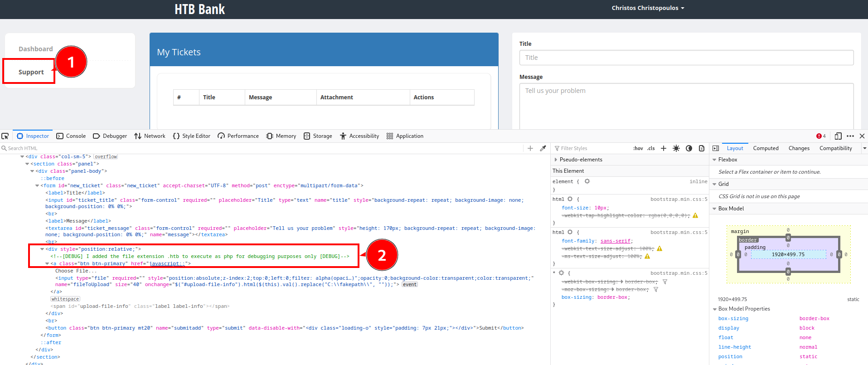Click the event badge on file input

click(410, 284)
